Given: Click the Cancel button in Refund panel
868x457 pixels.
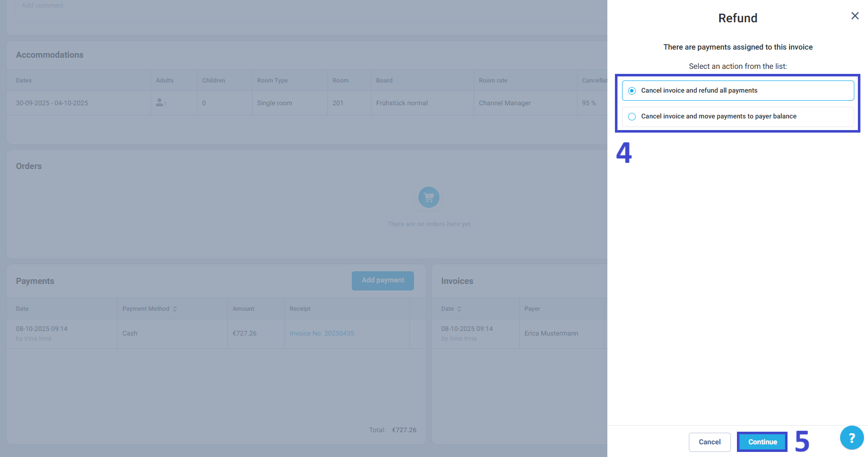Looking at the screenshot, I should pyautogui.click(x=710, y=442).
